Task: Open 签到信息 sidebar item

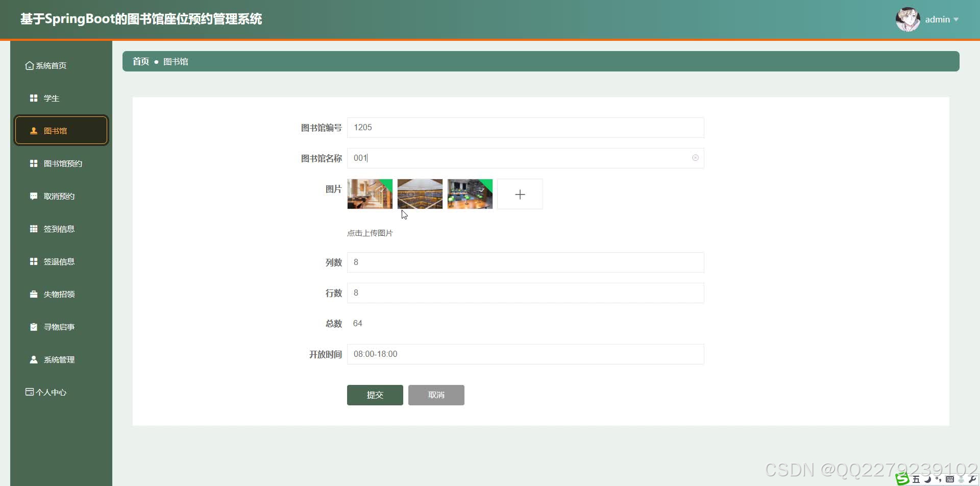Action: (61, 229)
